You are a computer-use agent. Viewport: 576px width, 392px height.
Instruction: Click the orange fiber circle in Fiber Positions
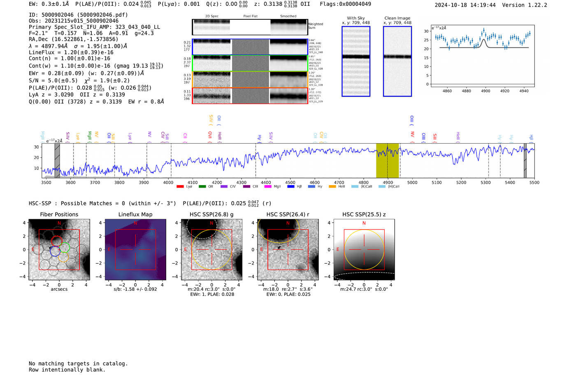tap(63, 257)
